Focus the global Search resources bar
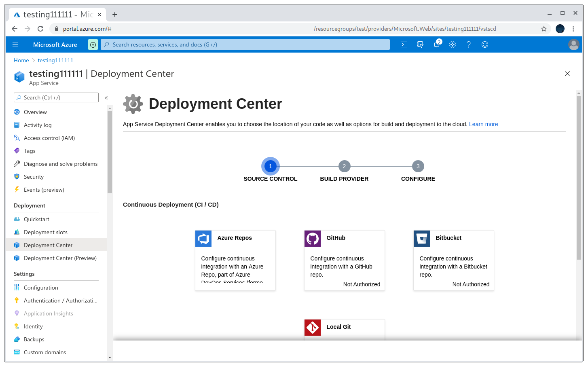 click(245, 44)
